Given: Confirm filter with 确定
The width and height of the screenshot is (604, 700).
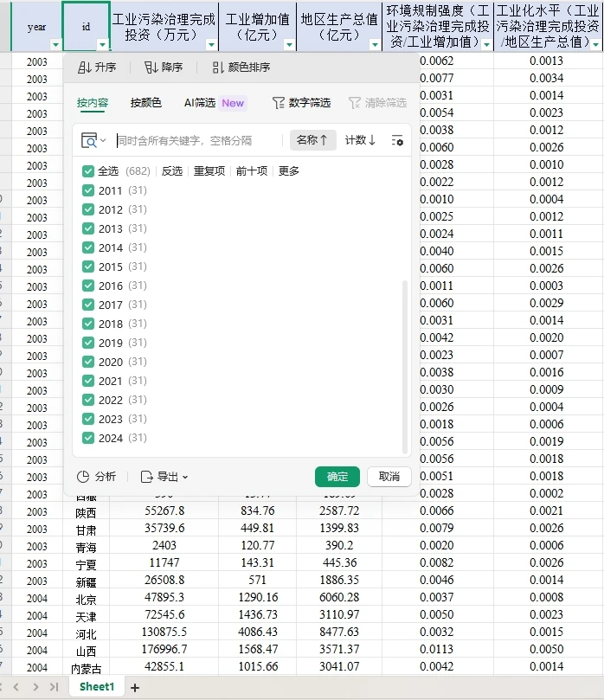Looking at the screenshot, I should [x=337, y=477].
